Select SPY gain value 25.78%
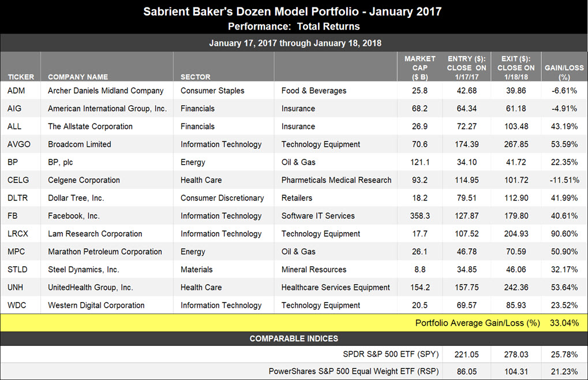588x380 pixels. [564, 355]
